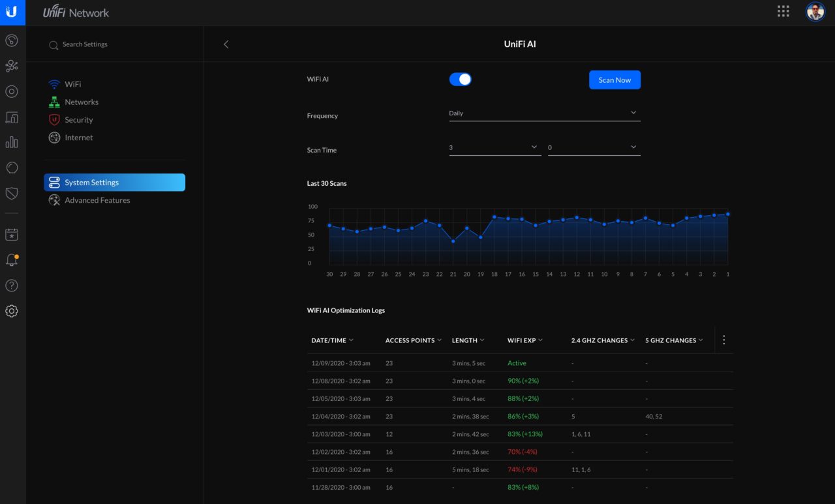Viewport: 835px width, 504px height.
Task: Click the Ubiquiti logo icon
Action: pos(12,12)
